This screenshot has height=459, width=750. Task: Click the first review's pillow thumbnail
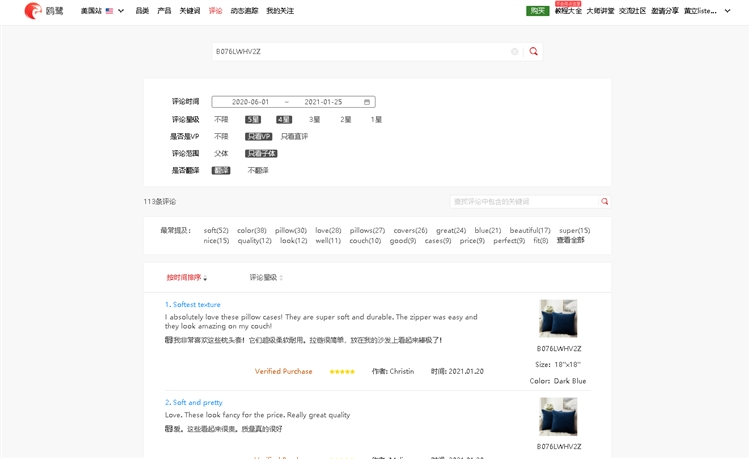558,318
